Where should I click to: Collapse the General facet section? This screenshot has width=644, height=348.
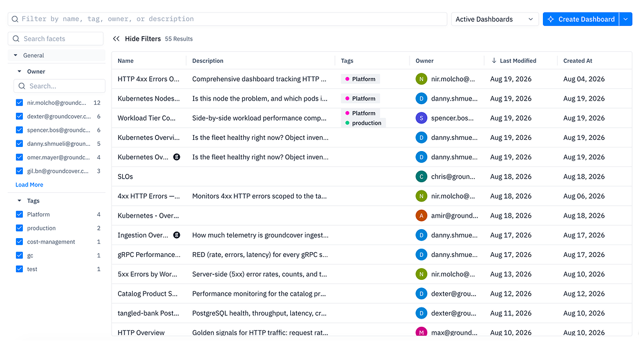point(16,55)
